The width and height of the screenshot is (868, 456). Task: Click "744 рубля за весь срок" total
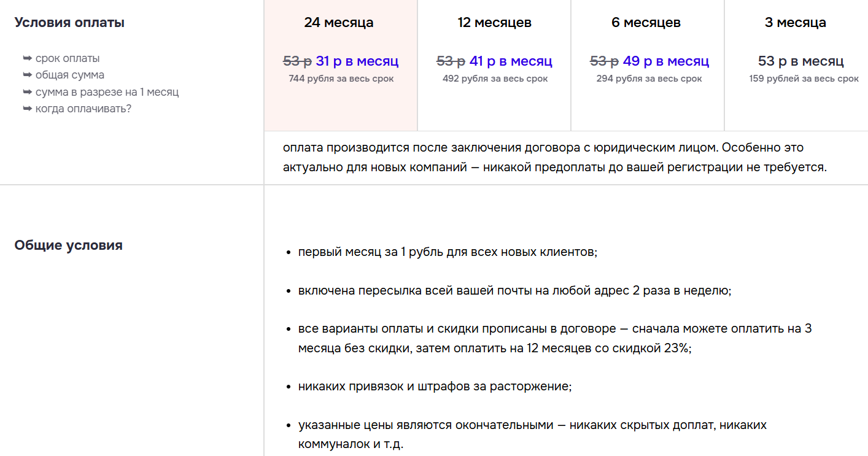coord(341,79)
